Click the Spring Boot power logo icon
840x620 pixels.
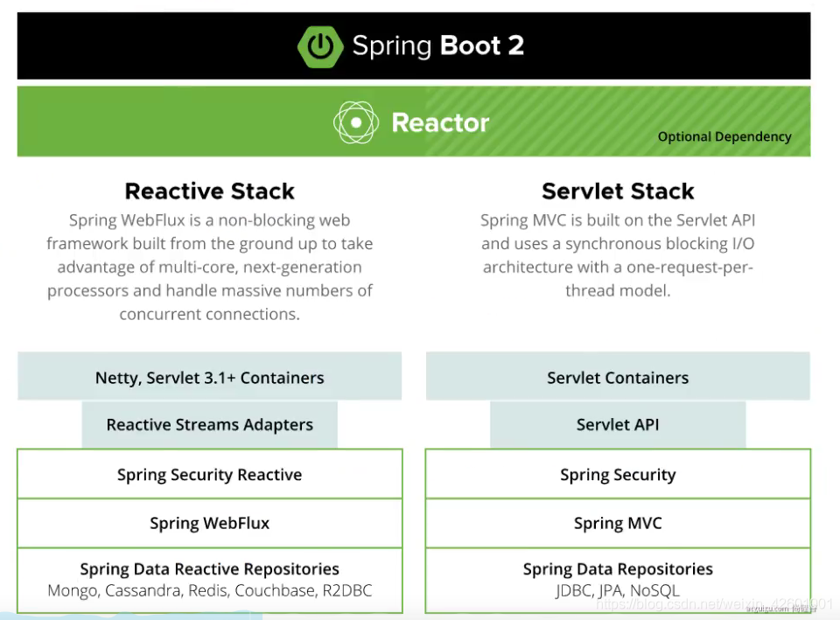320,46
